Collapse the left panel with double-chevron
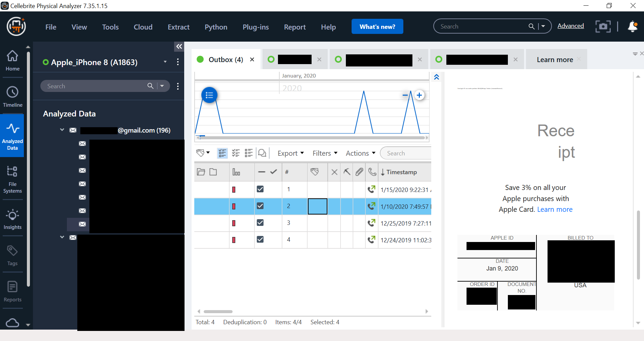 179,46
